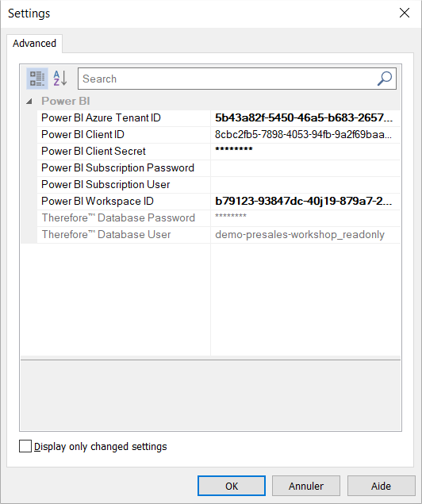Select the Power BI Client ID label

[x=82, y=135]
